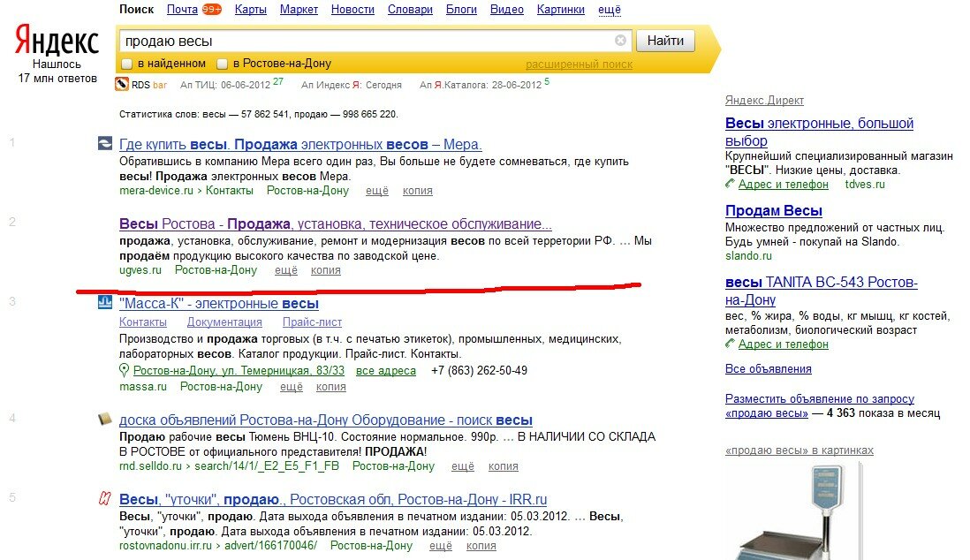Click the ugves.ru green URL
The height and width of the screenshot is (560, 970).
140,269
